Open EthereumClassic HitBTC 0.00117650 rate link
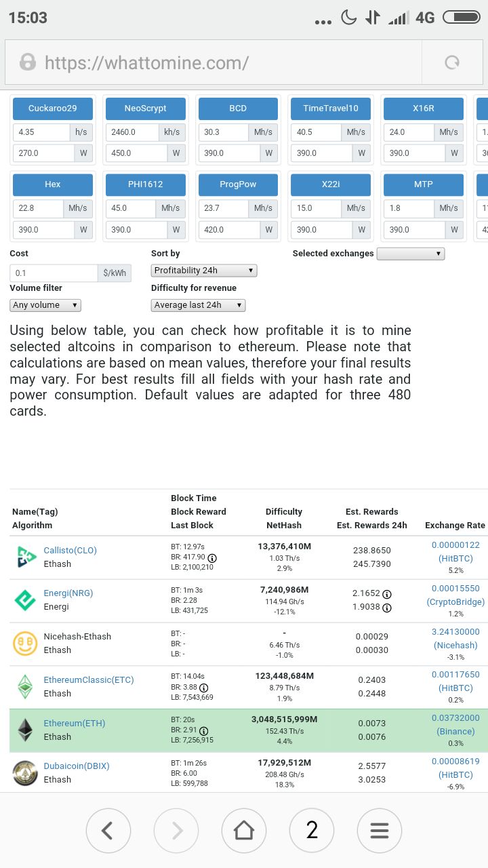488x868 pixels. pos(455,681)
